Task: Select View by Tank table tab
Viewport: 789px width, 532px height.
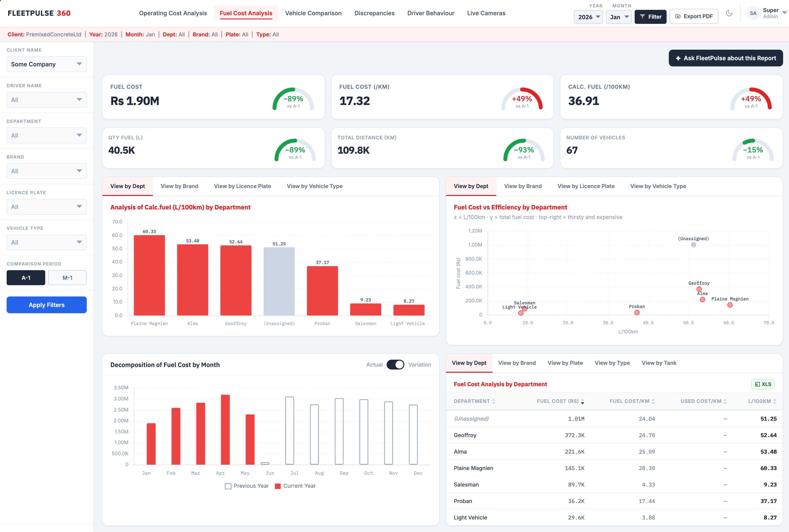Action: point(658,363)
